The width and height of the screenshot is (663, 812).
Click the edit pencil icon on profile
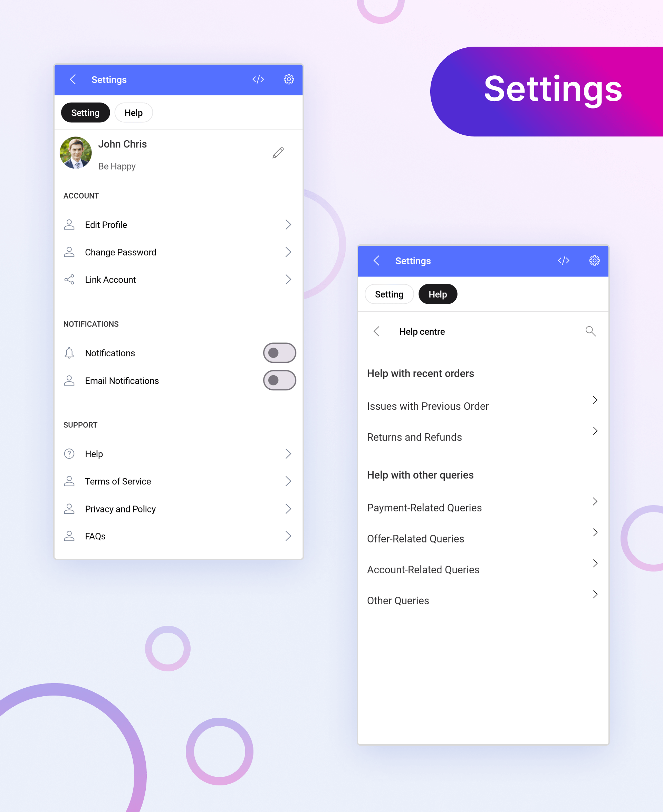(278, 152)
